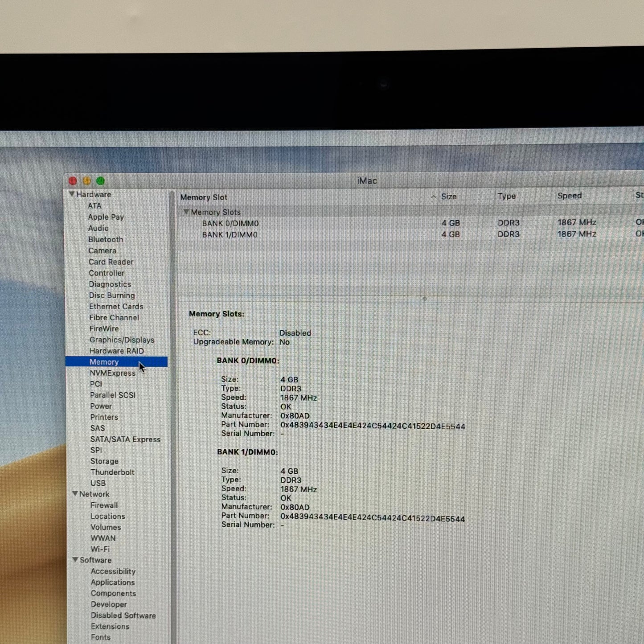Click the ECC Disabled value
The height and width of the screenshot is (644, 644).
tap(295, 333)
